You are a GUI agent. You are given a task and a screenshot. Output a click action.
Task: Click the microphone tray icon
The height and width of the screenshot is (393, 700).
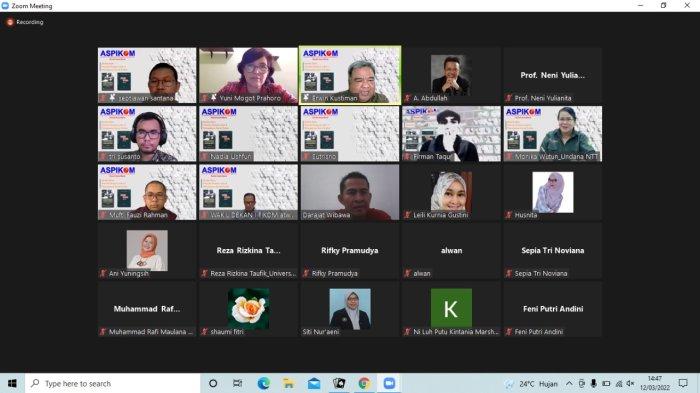(x=593, y=383)
